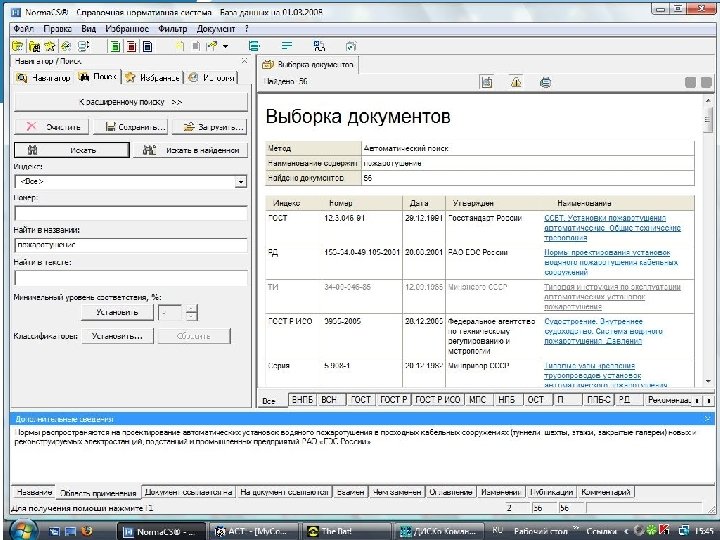
Task: Decrease the minimum match level stepper
Action: (191, 316)
